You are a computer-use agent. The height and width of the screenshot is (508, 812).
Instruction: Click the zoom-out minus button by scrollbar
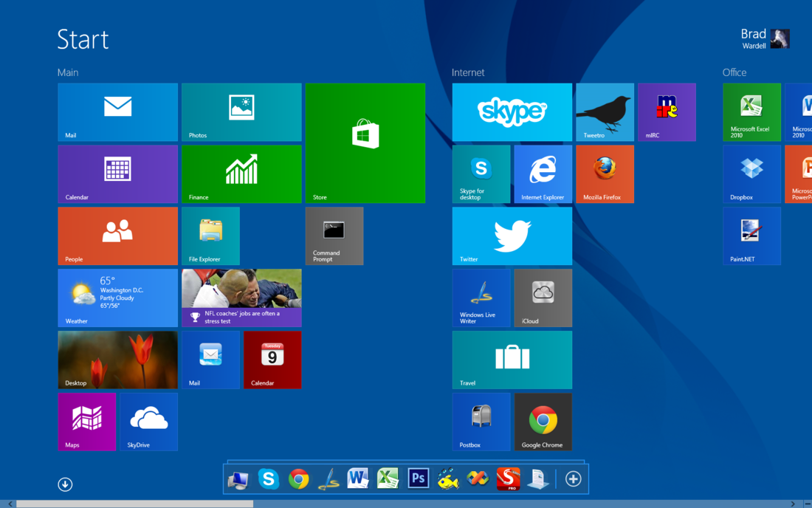click(808, 504)
